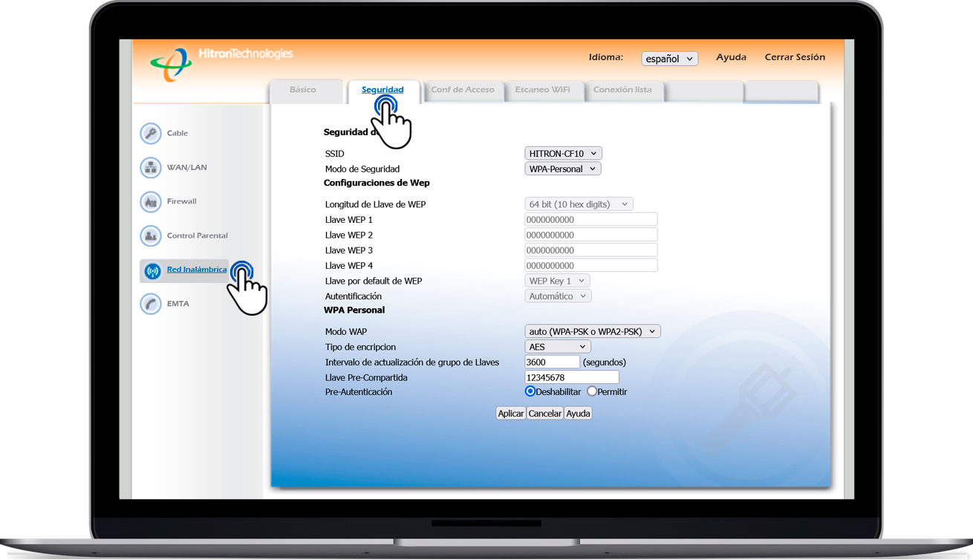This screenshot has height=560, width=973.
Task: Click the Hitron Technologies logo
Action: pos(172,64)
